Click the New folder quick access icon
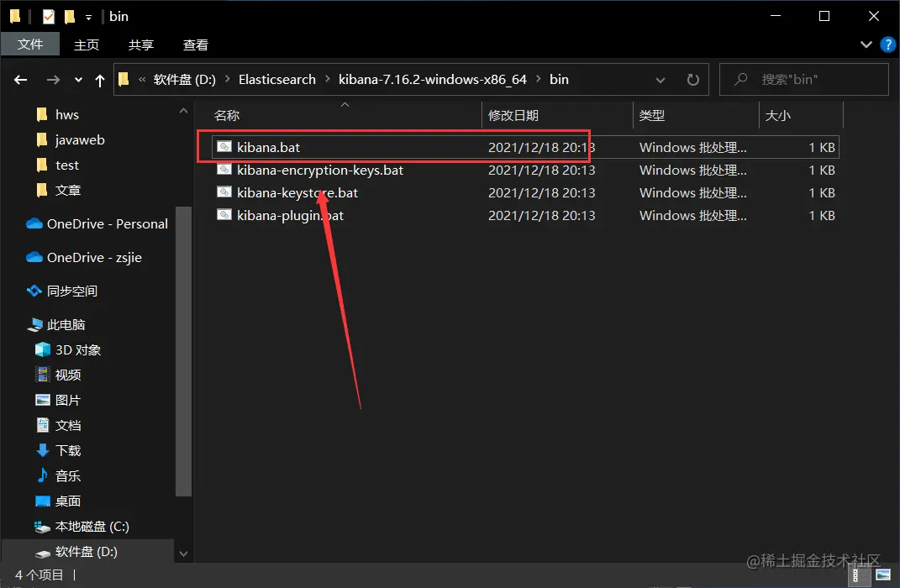900x588 pixels. (x=70, y=17)
